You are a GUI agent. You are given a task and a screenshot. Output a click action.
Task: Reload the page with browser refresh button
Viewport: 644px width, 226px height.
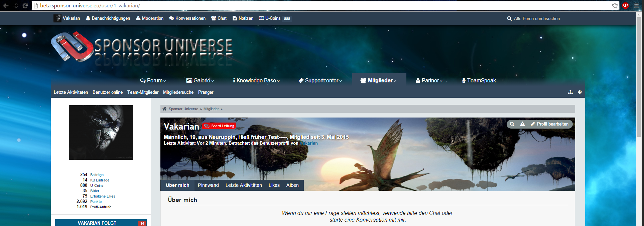(25, 6)
